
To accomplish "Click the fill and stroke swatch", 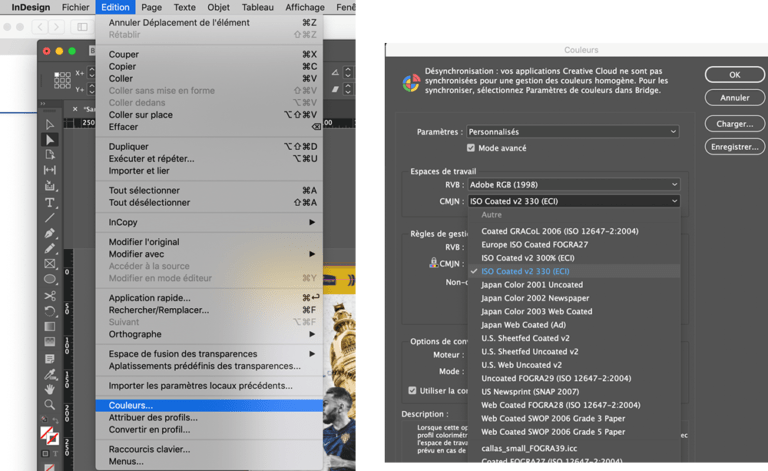I will tap(49, 435).
